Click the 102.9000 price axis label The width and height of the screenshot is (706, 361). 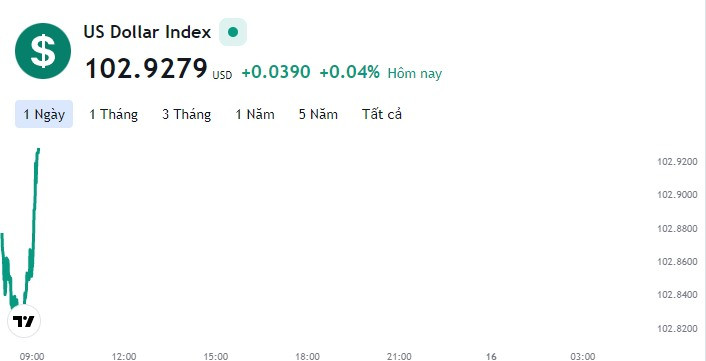coord(678,194)
